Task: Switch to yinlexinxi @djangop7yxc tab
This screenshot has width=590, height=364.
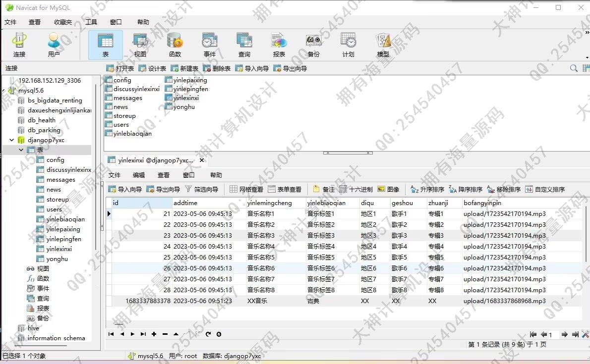Action: pos(155,160)
